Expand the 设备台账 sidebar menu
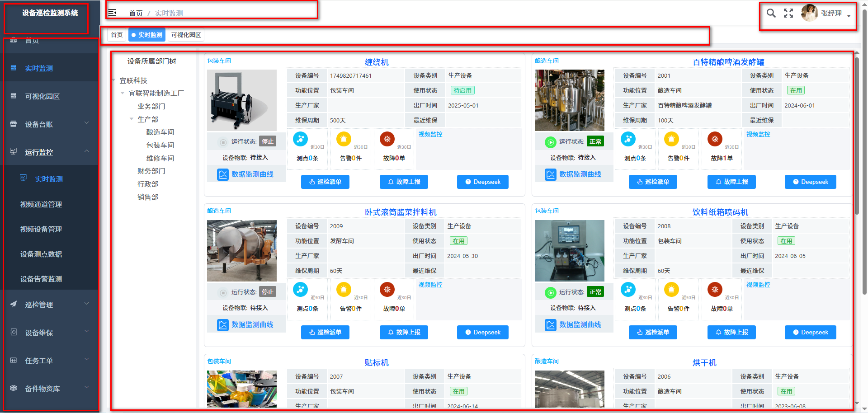The image size is (868, 413). click(x=51, y=124)
